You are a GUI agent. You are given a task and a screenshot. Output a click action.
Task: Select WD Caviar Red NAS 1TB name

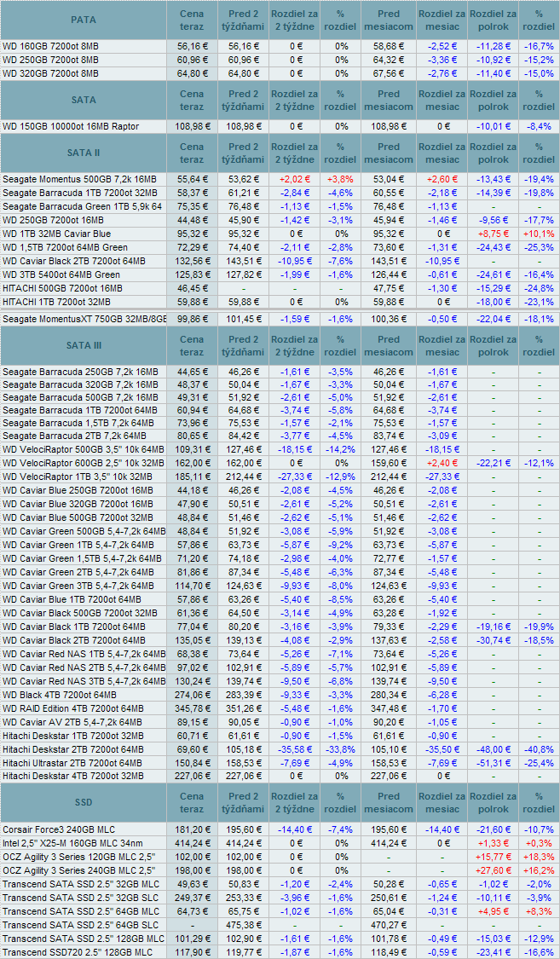click(84, 655)
